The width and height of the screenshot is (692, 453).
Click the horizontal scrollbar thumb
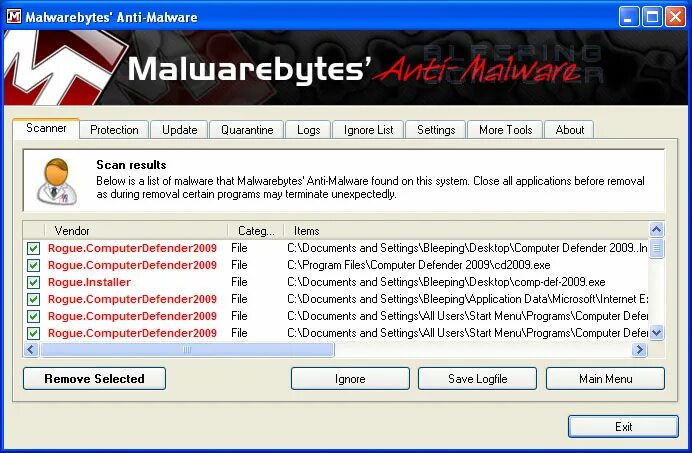point(187,350)
